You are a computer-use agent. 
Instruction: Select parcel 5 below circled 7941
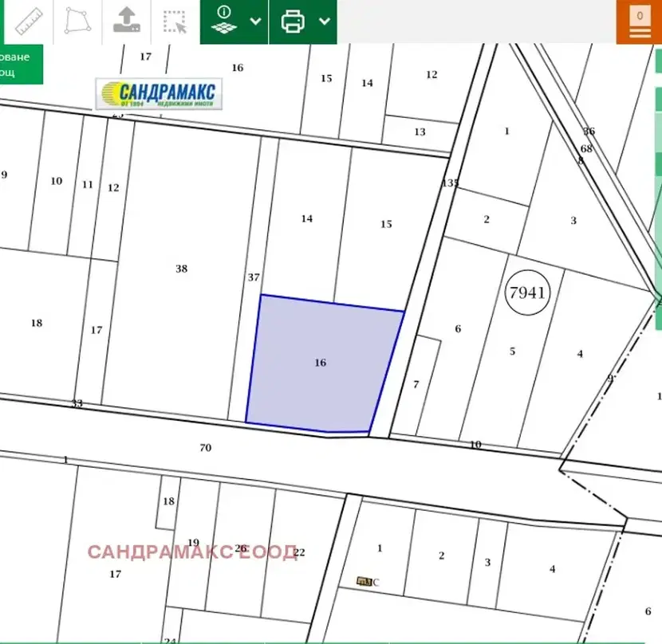512,351
